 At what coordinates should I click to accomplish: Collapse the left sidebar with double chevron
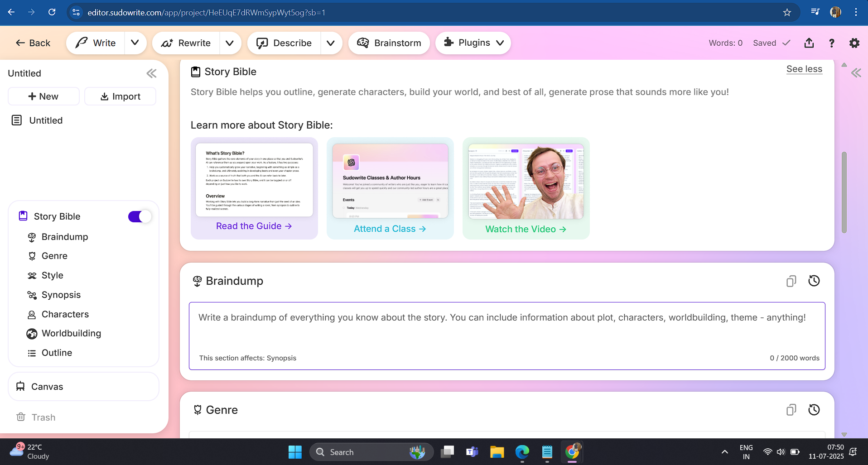[151, 73]
